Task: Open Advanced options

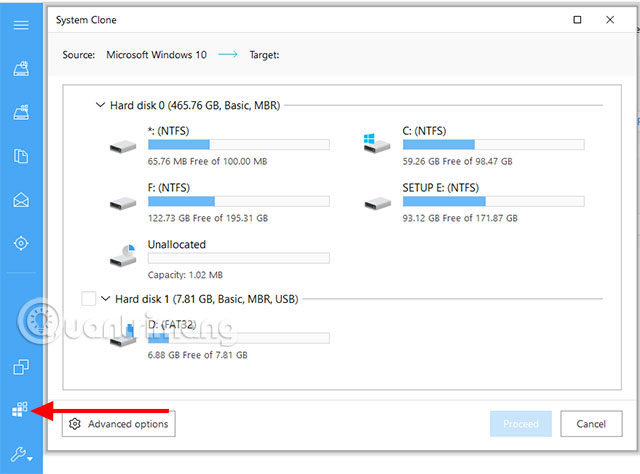Action: coord(119,424)
